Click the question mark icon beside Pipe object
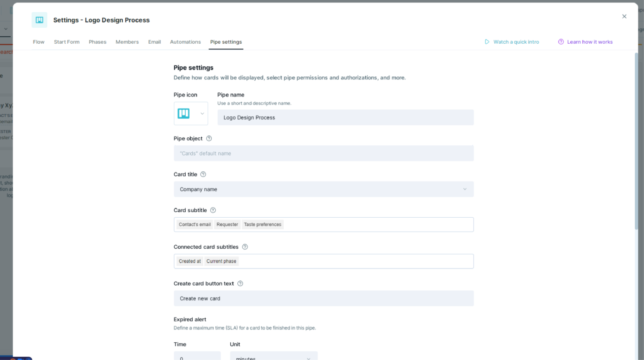 point(209,139)
